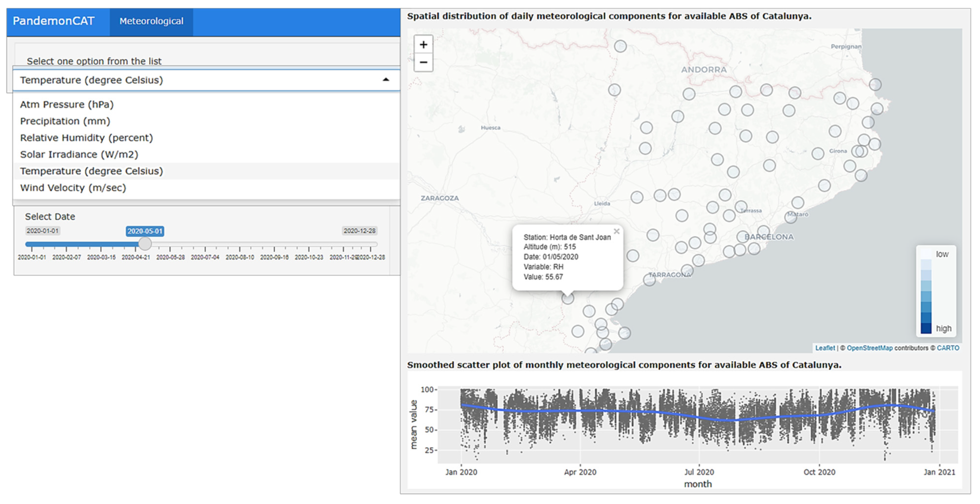The height and width of the screenshot is (504, 980).
Task: Open the CARTO attribution link
Action: (x=948, y=348)
